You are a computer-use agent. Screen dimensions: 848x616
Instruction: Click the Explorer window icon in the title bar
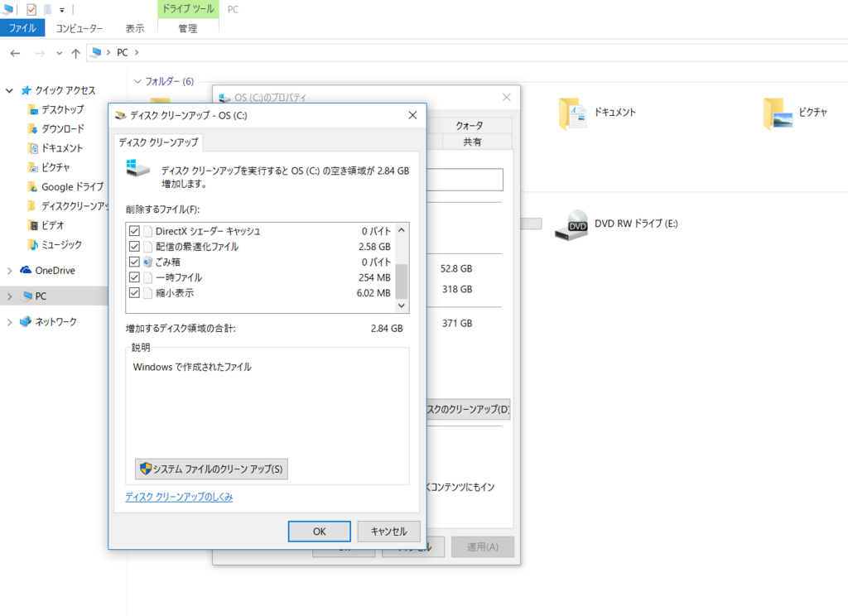[x=8, y=9]
